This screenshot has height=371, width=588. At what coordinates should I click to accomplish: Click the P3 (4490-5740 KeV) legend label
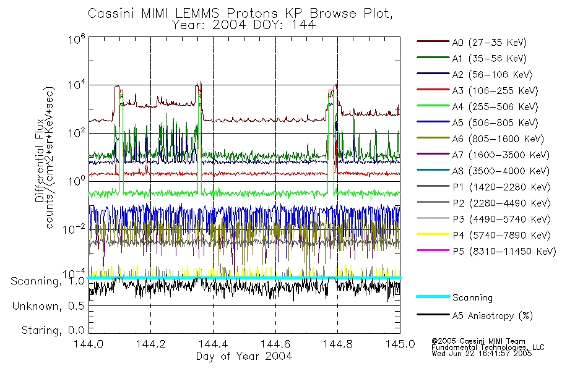[x=501, y=220]
